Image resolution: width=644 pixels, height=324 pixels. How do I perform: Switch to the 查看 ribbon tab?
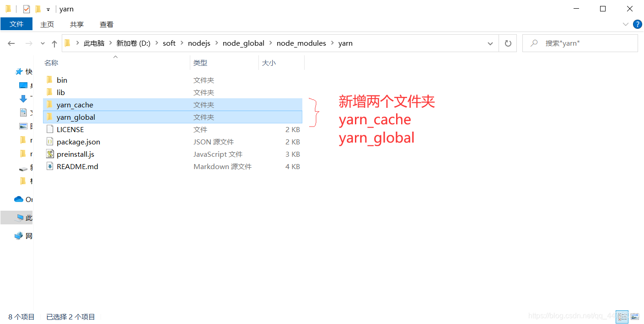coord(106,24)
